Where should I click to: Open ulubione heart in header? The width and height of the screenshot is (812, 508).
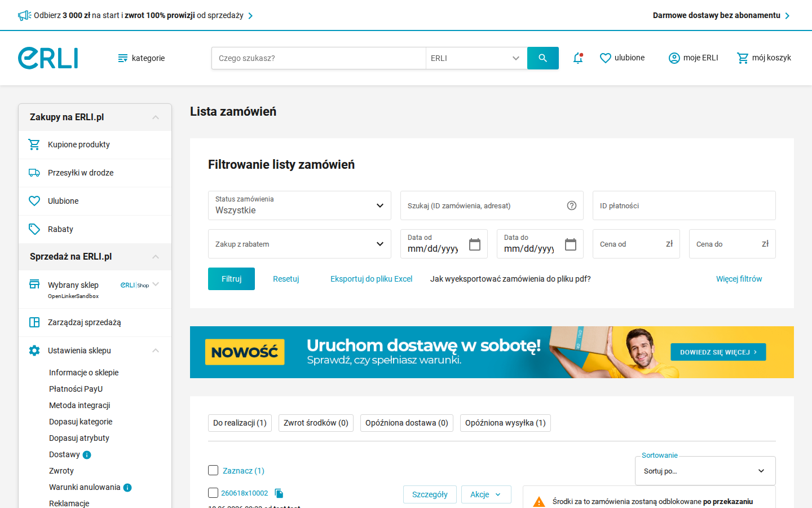[622, 58]
